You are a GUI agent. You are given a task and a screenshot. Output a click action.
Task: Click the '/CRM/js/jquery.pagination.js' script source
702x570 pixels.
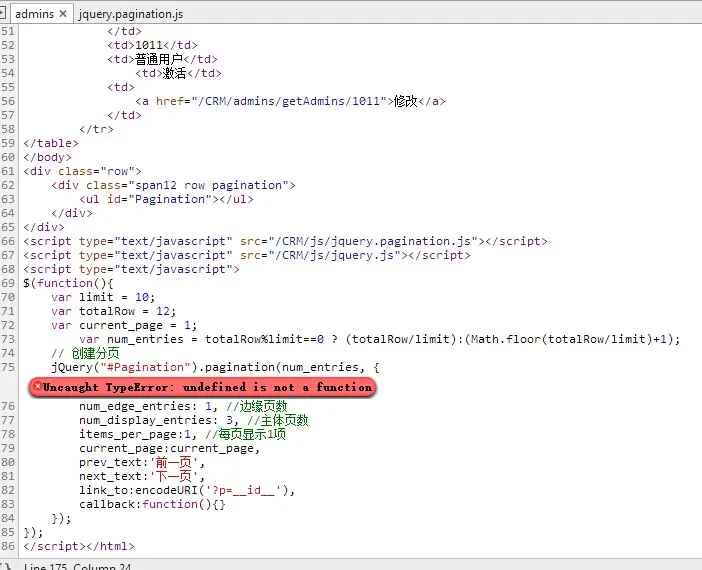point(373,241)
